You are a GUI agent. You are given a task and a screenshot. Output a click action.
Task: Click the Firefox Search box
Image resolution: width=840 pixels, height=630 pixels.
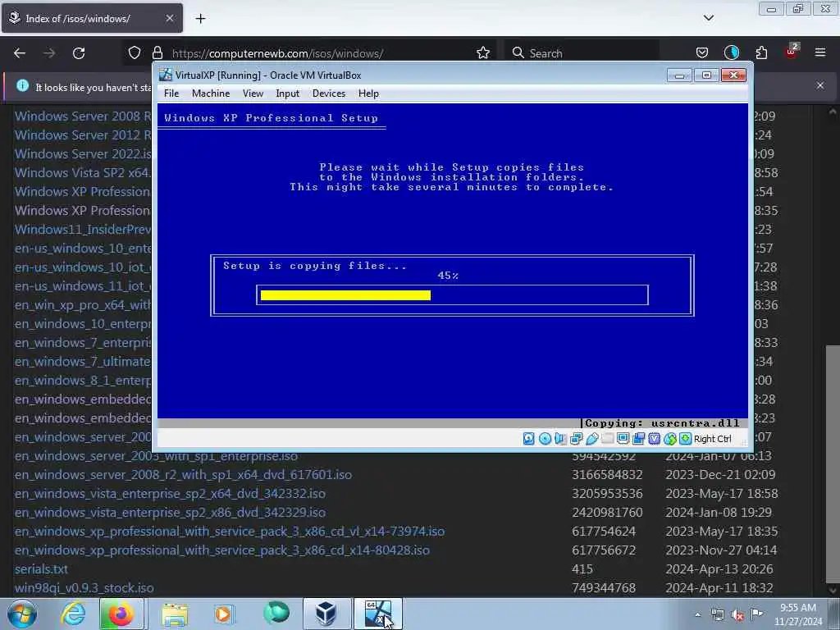(582, 53)
